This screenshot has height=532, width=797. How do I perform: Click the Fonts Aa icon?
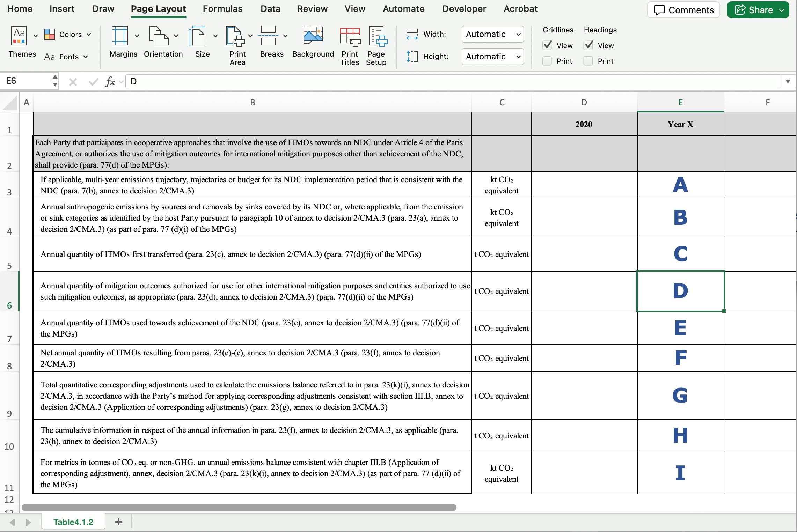[50, 57]
